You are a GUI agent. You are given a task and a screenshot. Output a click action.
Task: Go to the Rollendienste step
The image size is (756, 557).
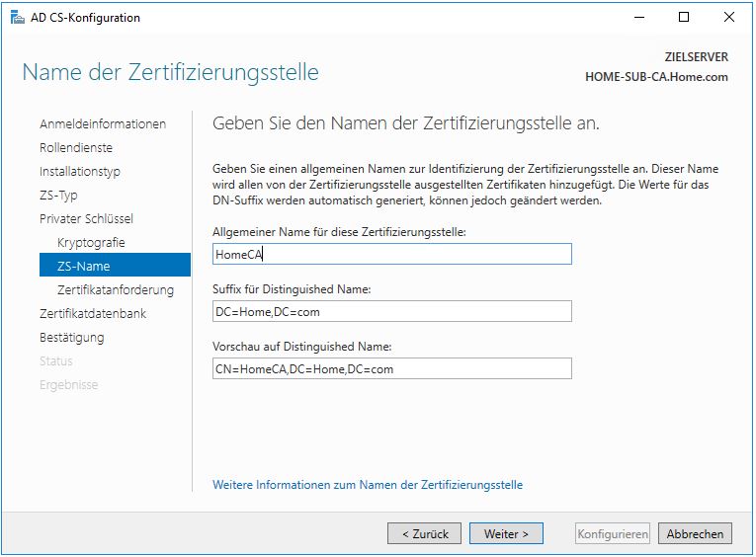pos(76,148)
